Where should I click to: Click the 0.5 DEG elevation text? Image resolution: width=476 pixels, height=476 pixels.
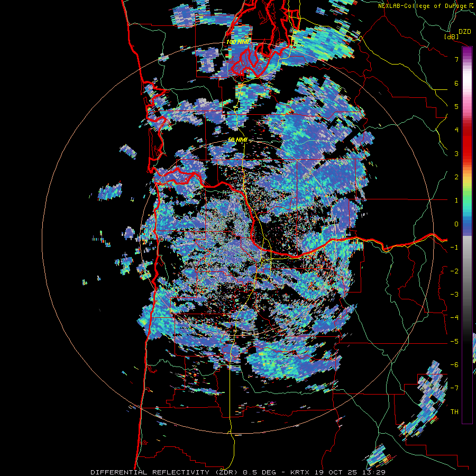point(259,472)
